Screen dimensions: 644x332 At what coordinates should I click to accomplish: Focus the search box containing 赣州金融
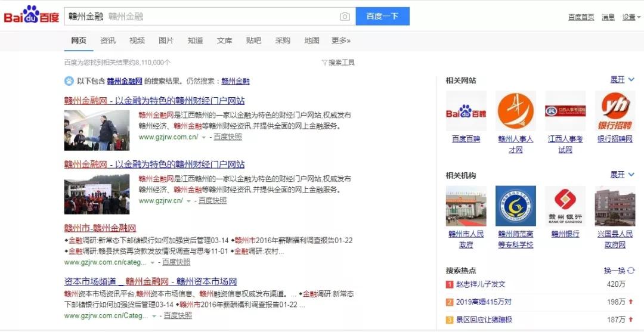click(x=209, y=17)
